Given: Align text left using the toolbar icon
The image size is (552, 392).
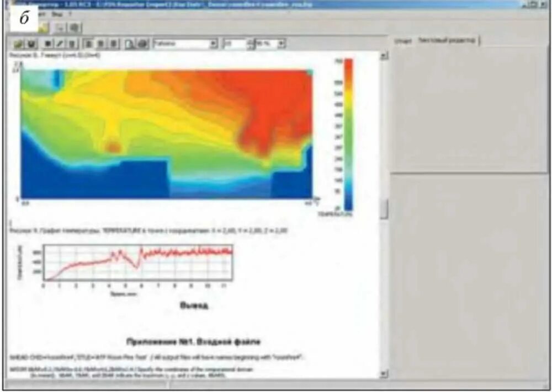Looking at the screenshot, I should coord(88,44).
